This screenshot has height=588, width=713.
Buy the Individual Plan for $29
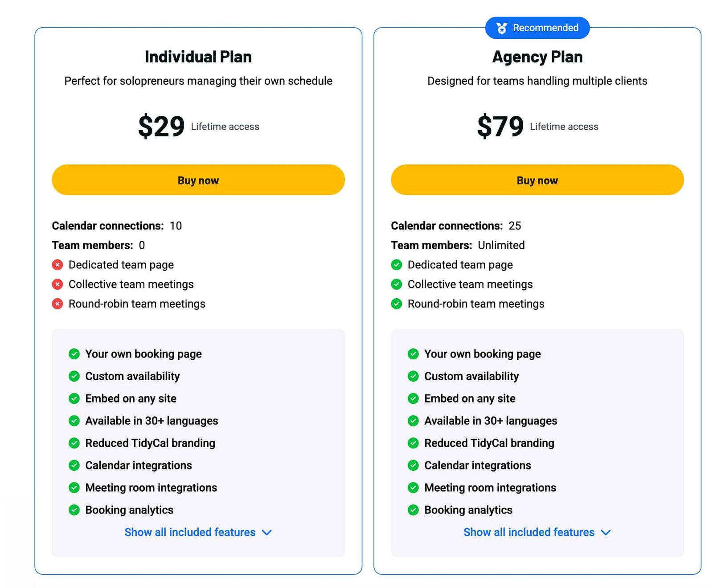pos(198,180)
